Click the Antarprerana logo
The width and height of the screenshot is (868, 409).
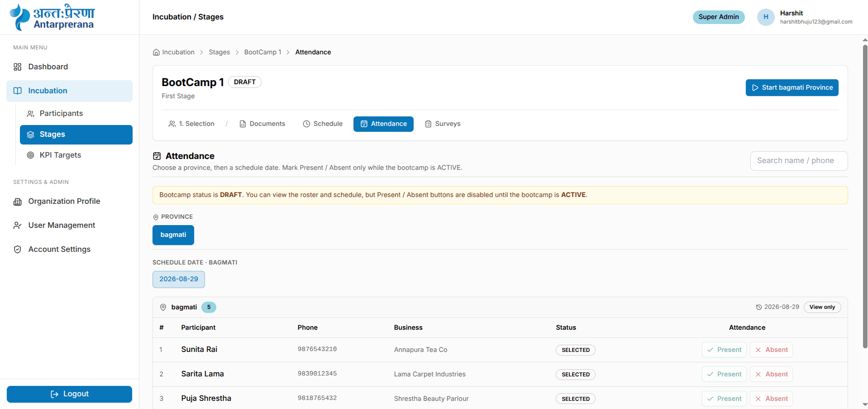[x=52, y=17]
